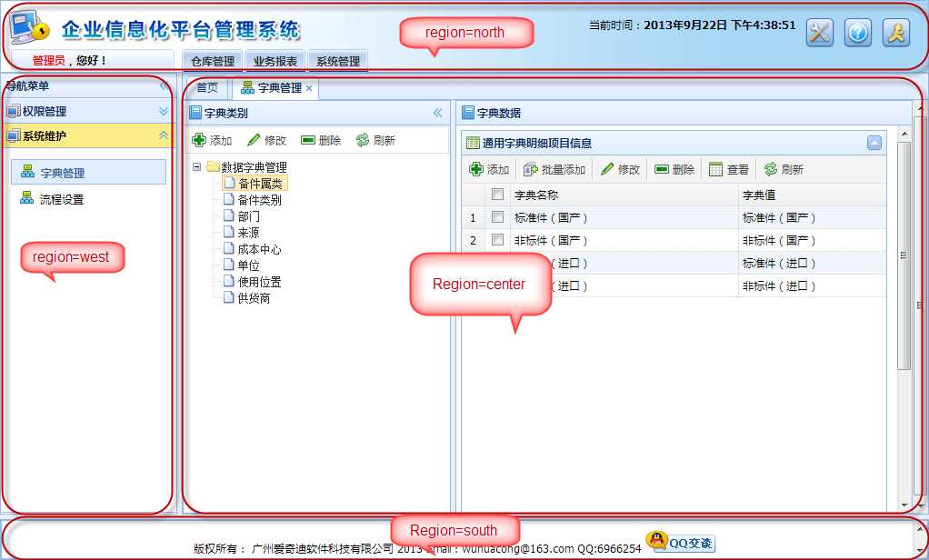This screenshot has height=560, width=929.
Task: Click the pencil 修改 in 字典类别 toolbar
Action: [x=266, y=140]
